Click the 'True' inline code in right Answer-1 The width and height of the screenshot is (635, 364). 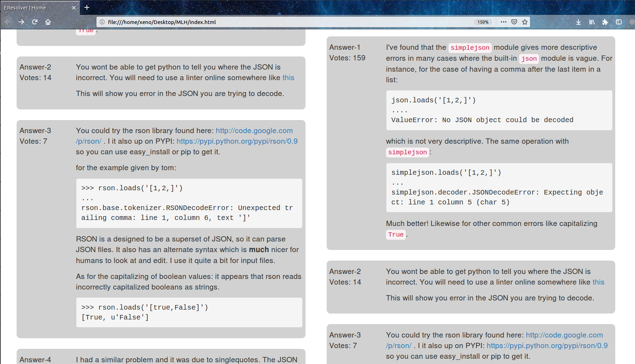396,234
